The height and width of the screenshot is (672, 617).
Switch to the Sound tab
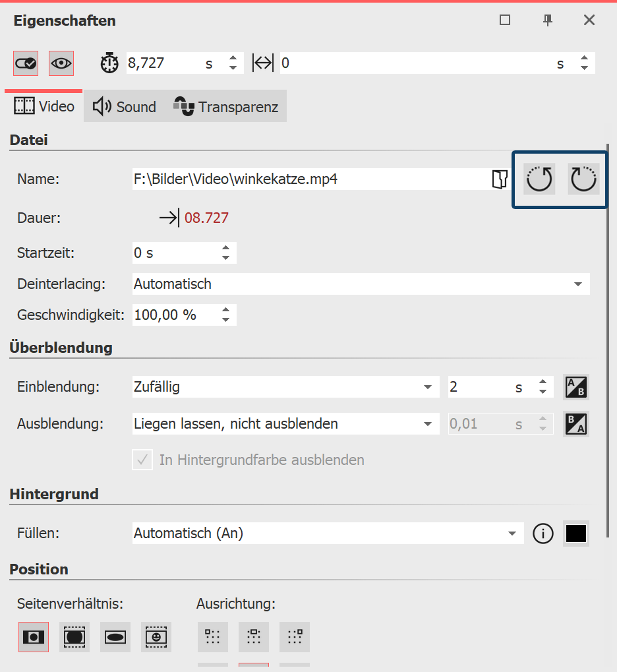tap(125, 107)
